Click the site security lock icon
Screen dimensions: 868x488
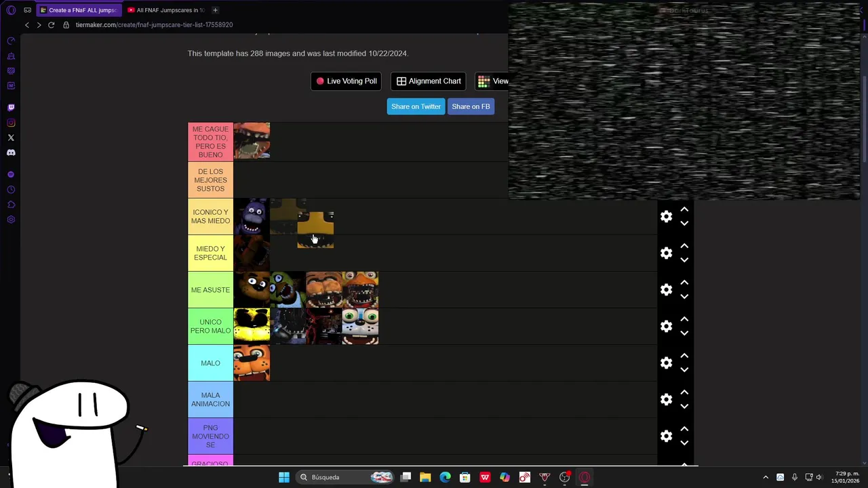pos(66,25)
